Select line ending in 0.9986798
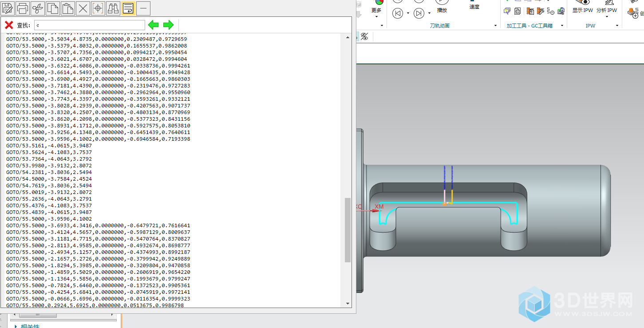 coord(95,305)
